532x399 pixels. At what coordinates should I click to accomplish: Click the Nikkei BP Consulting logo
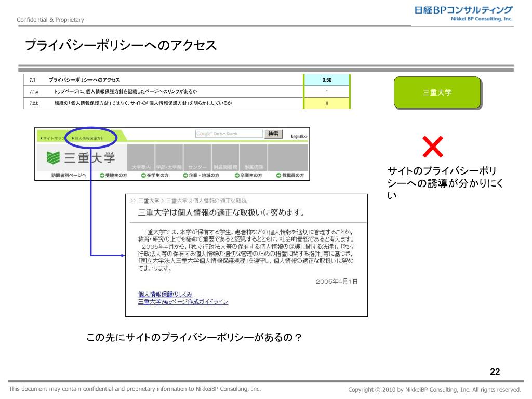click(463, 14)
